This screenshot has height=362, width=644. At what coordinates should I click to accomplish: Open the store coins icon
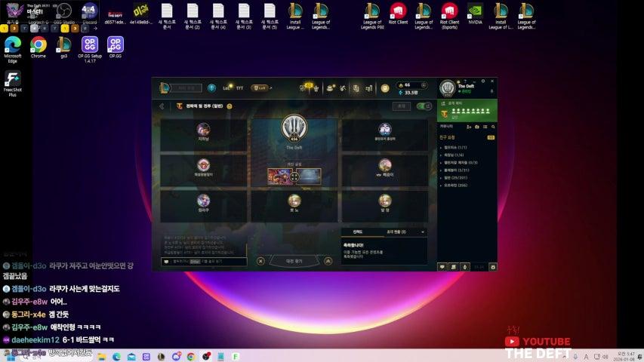tap(384, 87)
